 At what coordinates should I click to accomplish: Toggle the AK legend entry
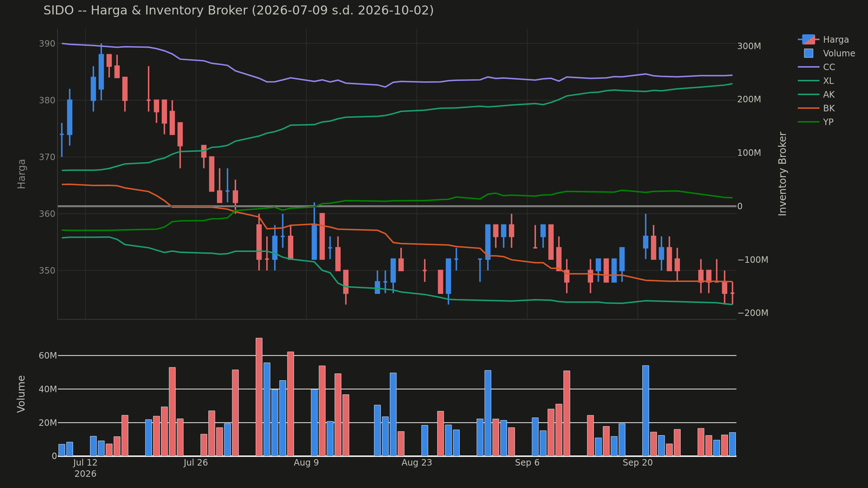(816, 94)
